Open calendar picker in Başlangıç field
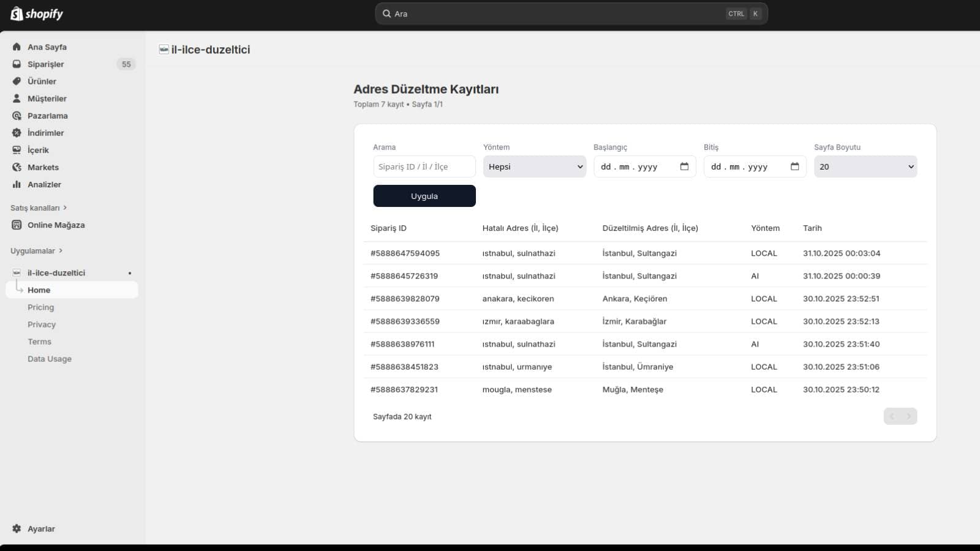 pos(684,167)
